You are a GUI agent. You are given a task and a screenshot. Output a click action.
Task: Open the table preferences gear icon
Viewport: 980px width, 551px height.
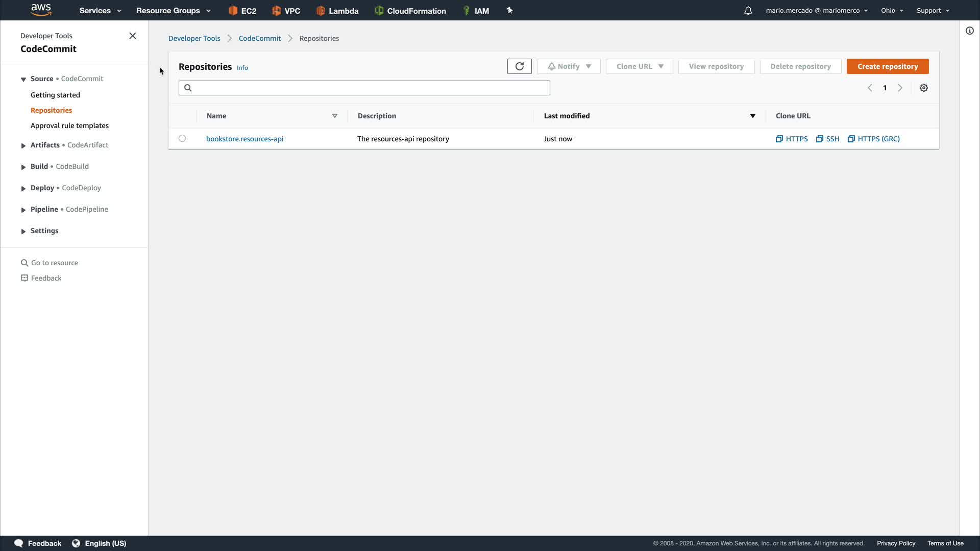click(x=923, y=88)
